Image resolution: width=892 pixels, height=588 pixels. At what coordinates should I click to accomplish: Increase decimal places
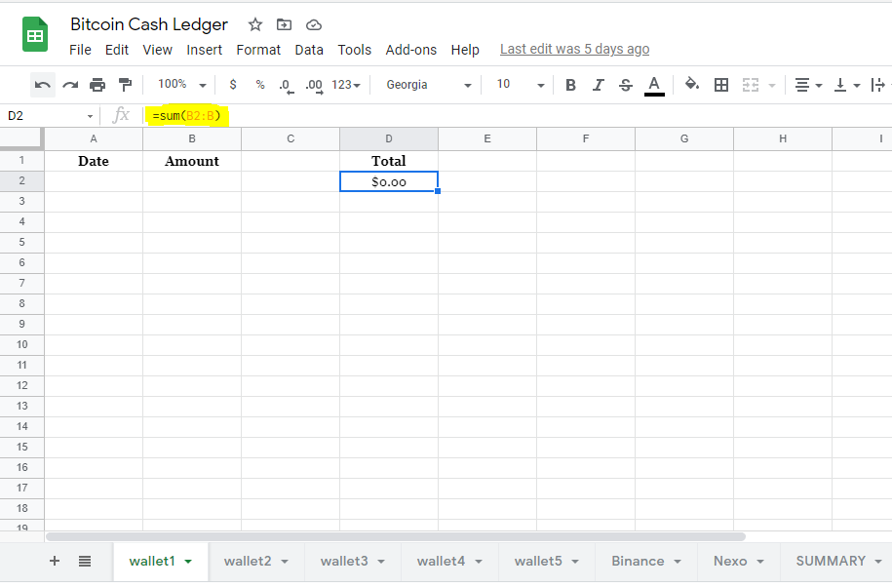(x=314, y=86)
